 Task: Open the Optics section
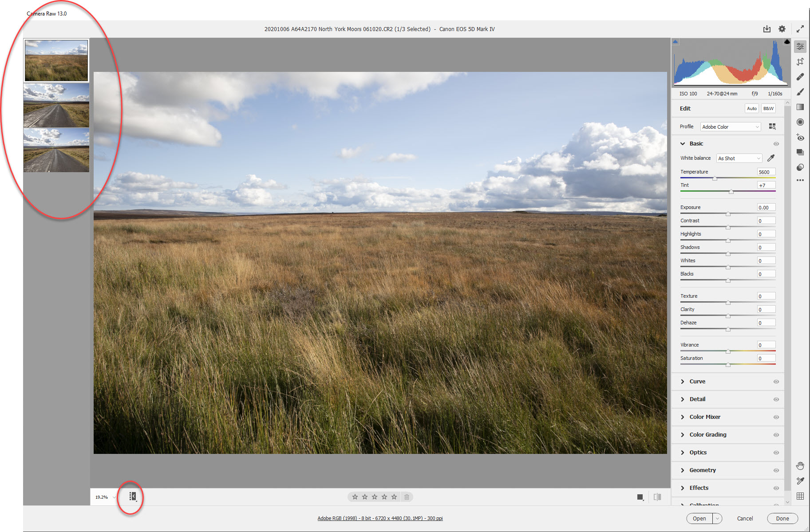click(x=698, y=452)
